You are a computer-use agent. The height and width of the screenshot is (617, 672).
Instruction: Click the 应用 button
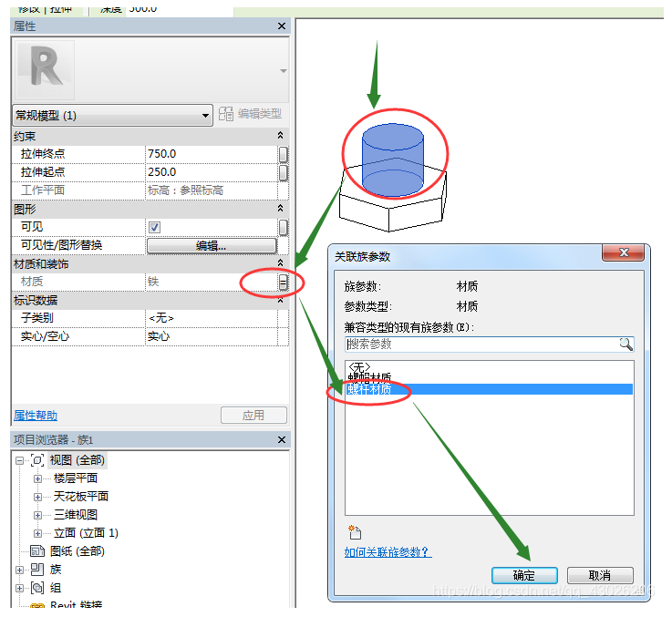coord(253,416)
